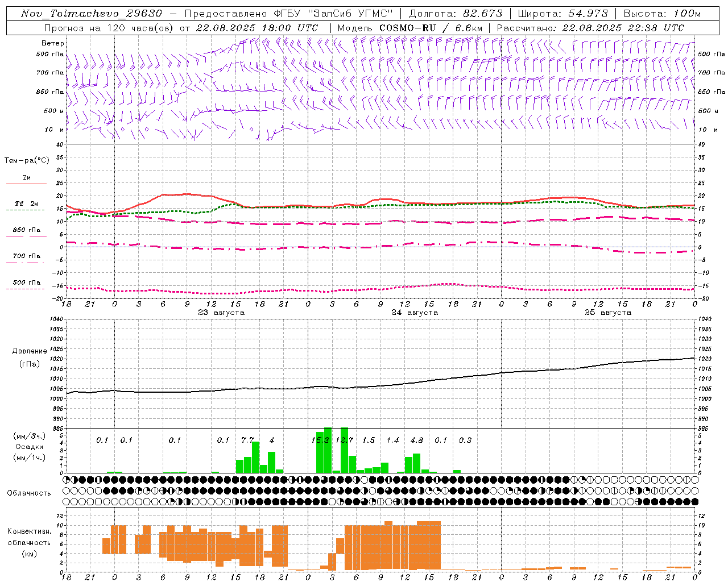Click the station title Nov_Tolmachevo_29630
Viewport: 728px width, 582px height.
[91, 14]
